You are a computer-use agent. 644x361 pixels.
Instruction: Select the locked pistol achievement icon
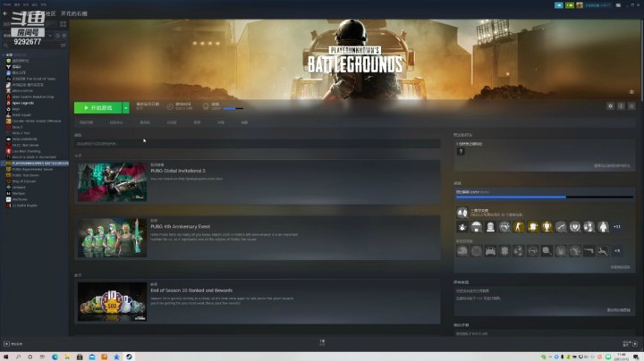coord(589,251)
